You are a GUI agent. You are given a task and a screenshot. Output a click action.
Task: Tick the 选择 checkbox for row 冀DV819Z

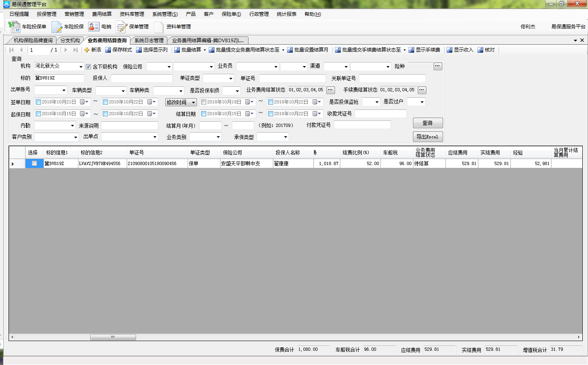pos(35,163)
